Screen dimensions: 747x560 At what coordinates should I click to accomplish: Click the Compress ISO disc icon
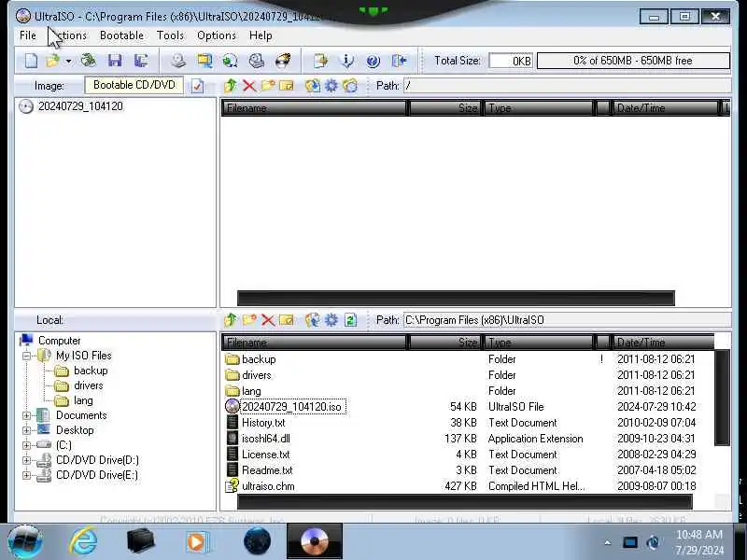coord(230,61)
